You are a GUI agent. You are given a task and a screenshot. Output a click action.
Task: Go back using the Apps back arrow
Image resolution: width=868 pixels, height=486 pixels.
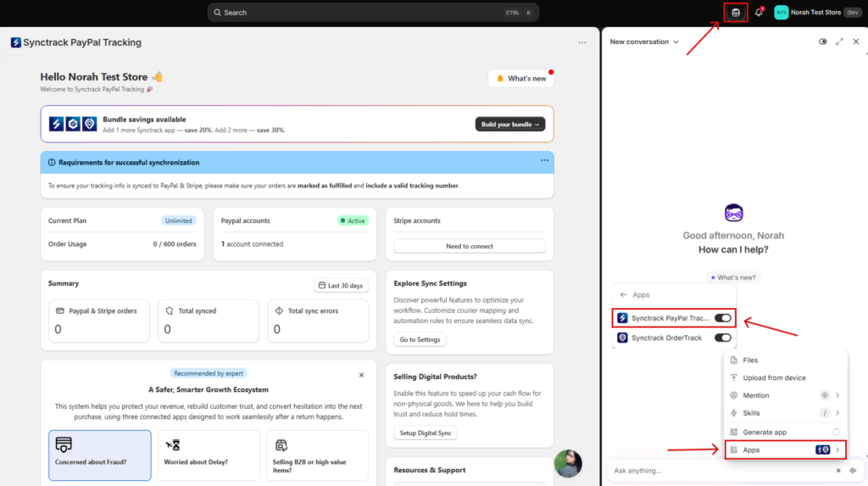(x=624, y=295)
